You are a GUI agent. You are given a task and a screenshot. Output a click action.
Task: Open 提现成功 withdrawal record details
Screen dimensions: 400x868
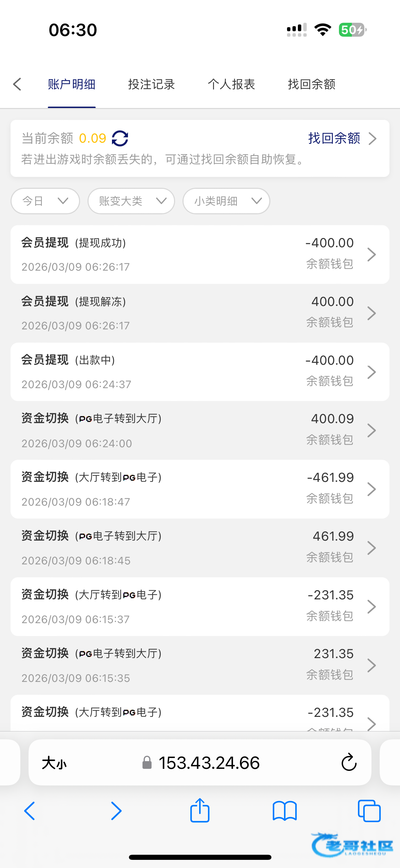[200, 254]
